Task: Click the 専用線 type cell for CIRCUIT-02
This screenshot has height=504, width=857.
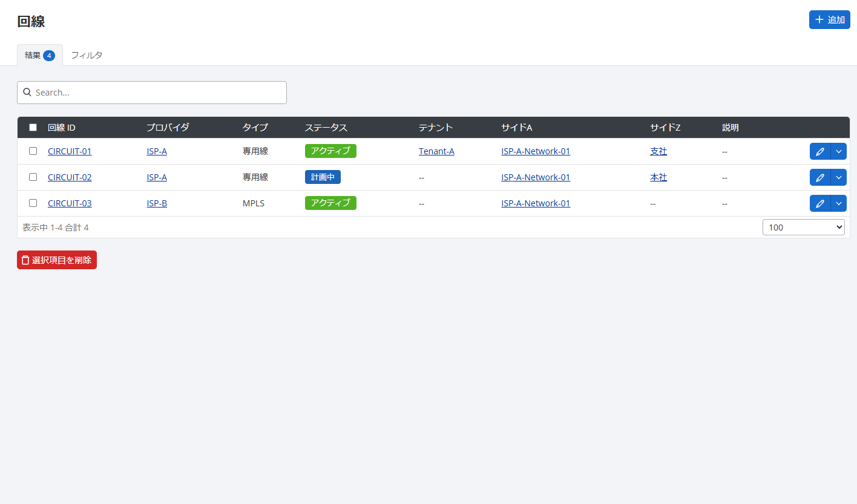Action: pos(255,177)
